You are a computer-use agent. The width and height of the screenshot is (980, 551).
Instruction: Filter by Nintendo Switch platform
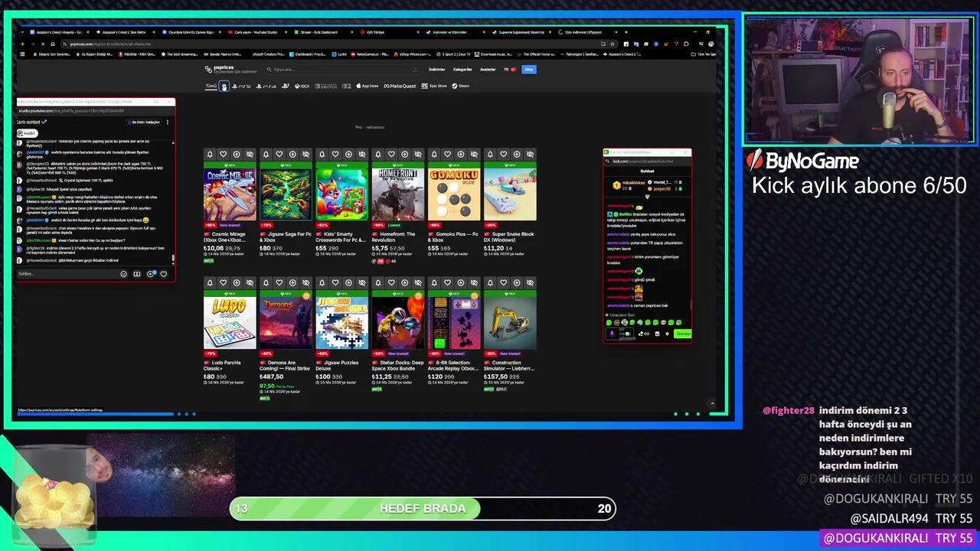click(x=326, y=86)
